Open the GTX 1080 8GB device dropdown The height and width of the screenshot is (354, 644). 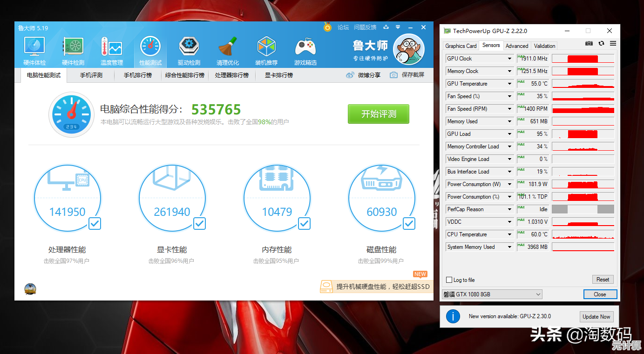538,294
